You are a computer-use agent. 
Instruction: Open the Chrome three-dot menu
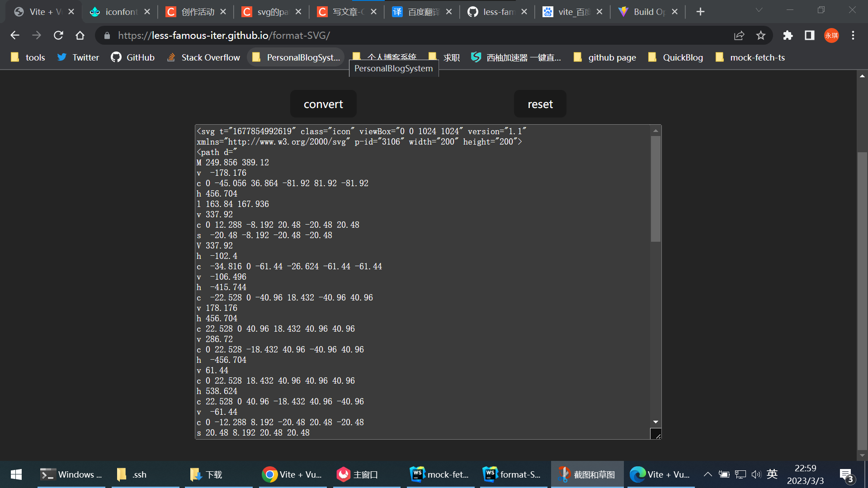click(853, 35)
